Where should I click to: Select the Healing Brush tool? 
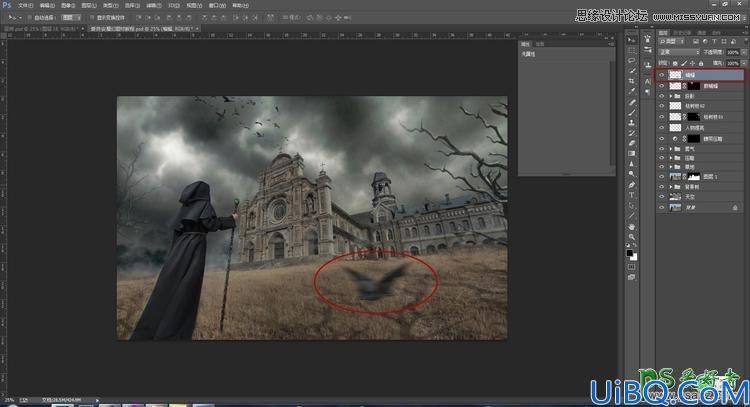[x=631, y=102]
